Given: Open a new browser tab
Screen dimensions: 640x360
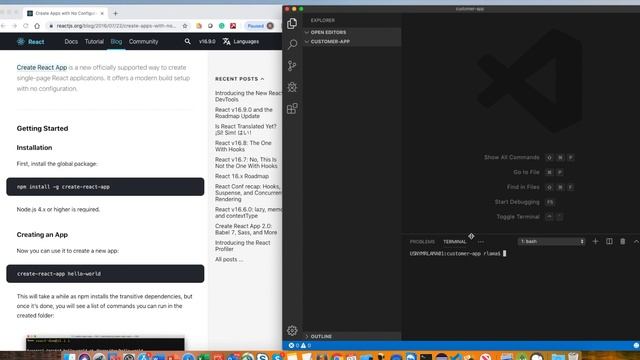Looking at the screenshot, I should pos(116,13).
